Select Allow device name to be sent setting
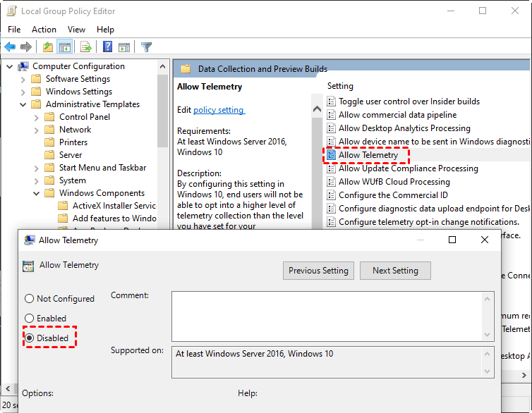The width and height of the screenshot is (532, 413). pos(434,142)
